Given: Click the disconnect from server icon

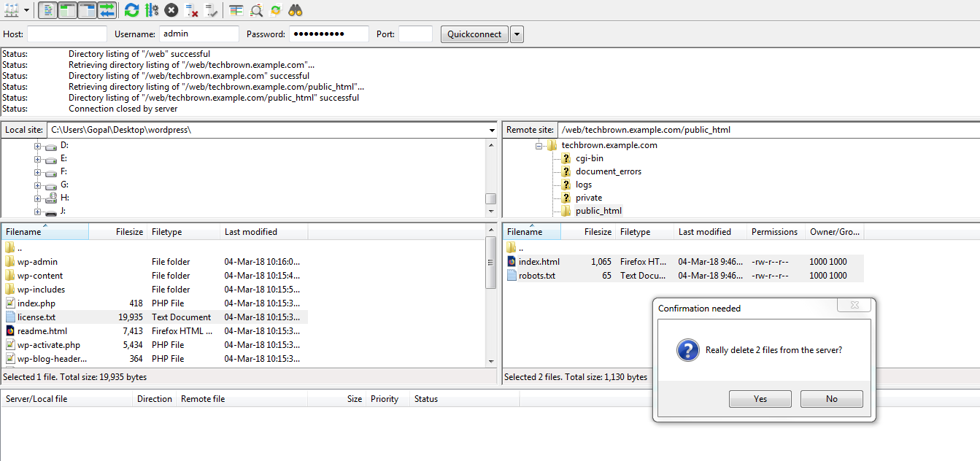Looking at the screenshot, I should pyautogui.click(x=192, y=10).
